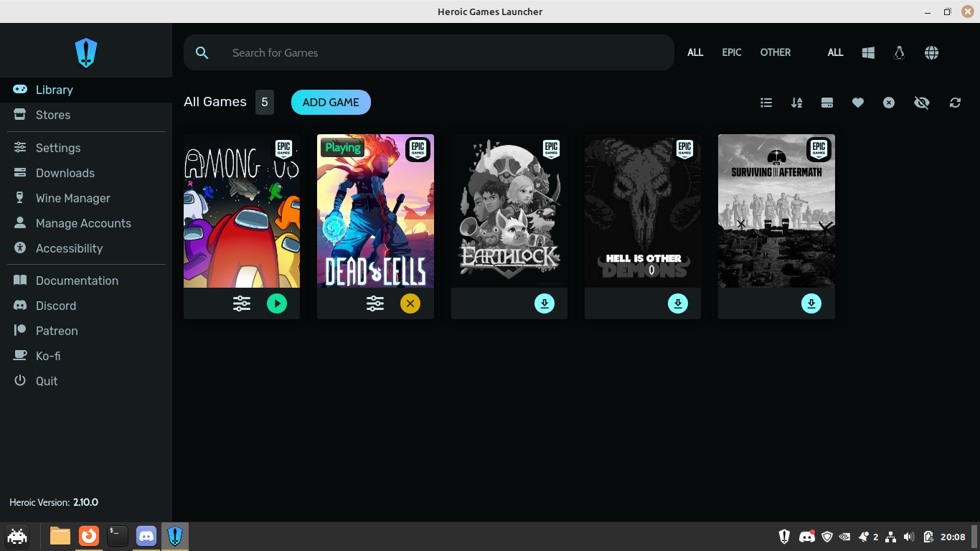This screenshot has height=551, width=980.
Task: Filter library by OTHER store
Action: pyautogui.click(x=776, y=52)
